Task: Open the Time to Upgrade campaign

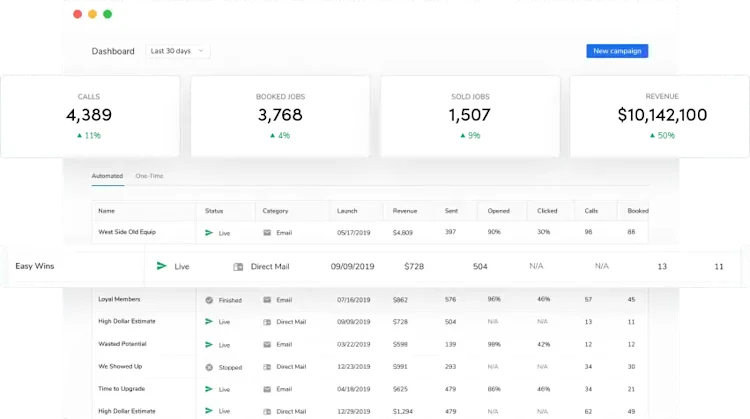Action: point(121,389)
